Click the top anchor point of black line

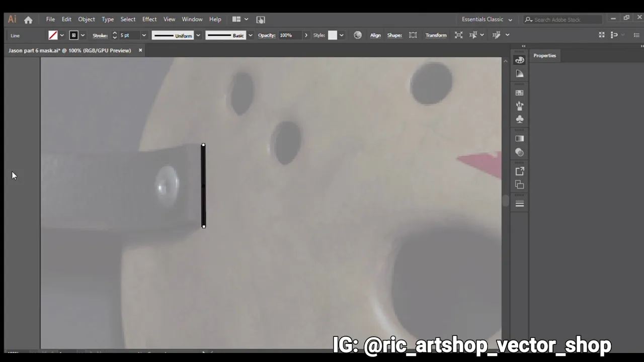203,145
